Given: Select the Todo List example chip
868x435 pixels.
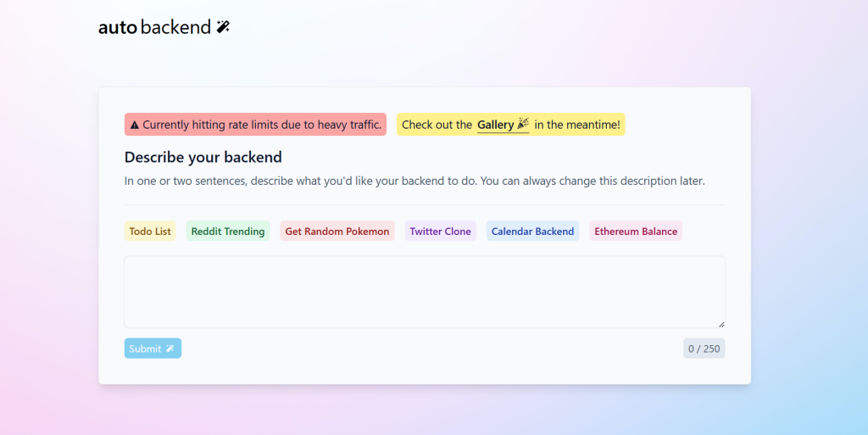Looking at the screenshot, I should [x=150, y=231].
